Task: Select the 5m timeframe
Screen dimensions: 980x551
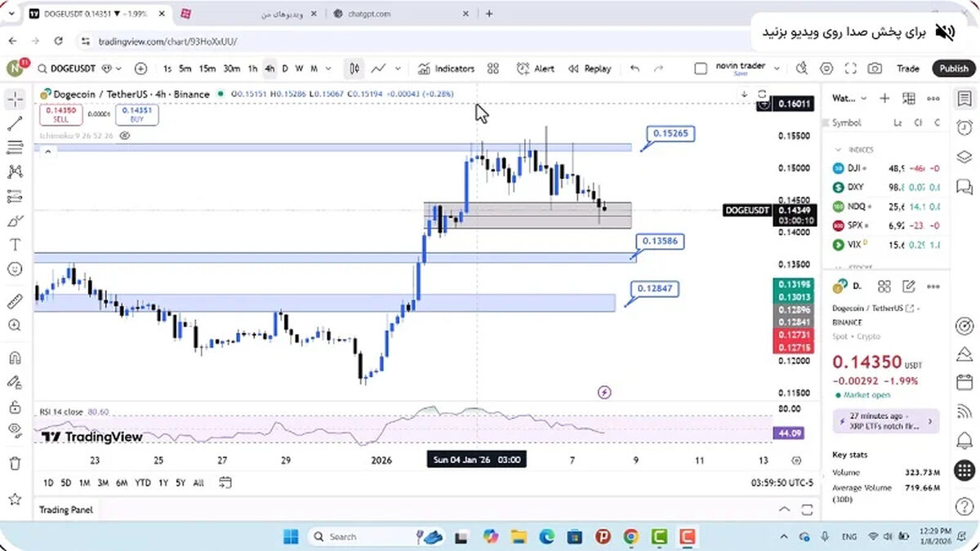Action: pyautogui.click(x=185, y=69)
